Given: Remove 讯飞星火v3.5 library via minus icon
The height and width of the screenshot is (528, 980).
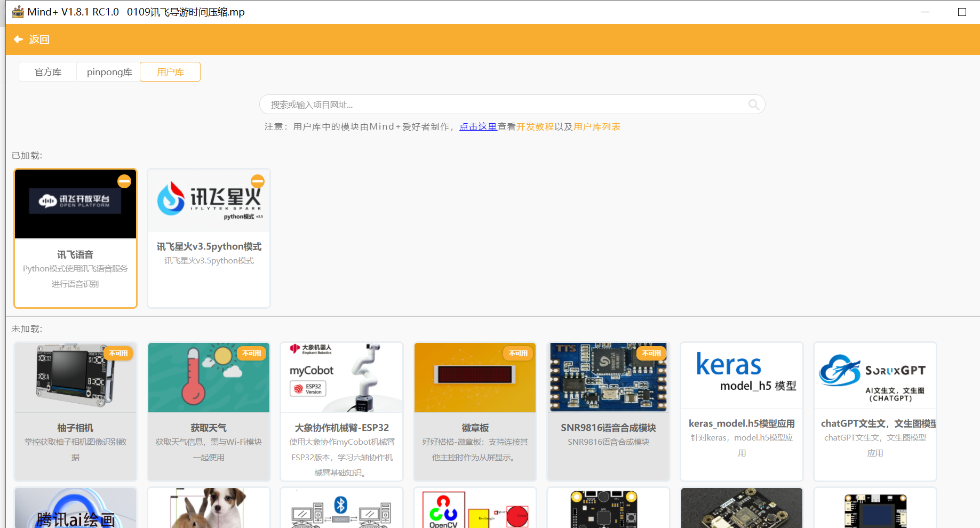Looking at the screenshot, I should coord(258,181).
